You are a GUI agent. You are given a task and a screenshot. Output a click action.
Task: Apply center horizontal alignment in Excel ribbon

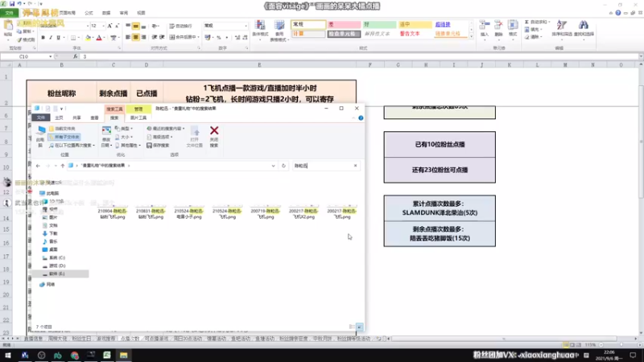click(135, 37)
